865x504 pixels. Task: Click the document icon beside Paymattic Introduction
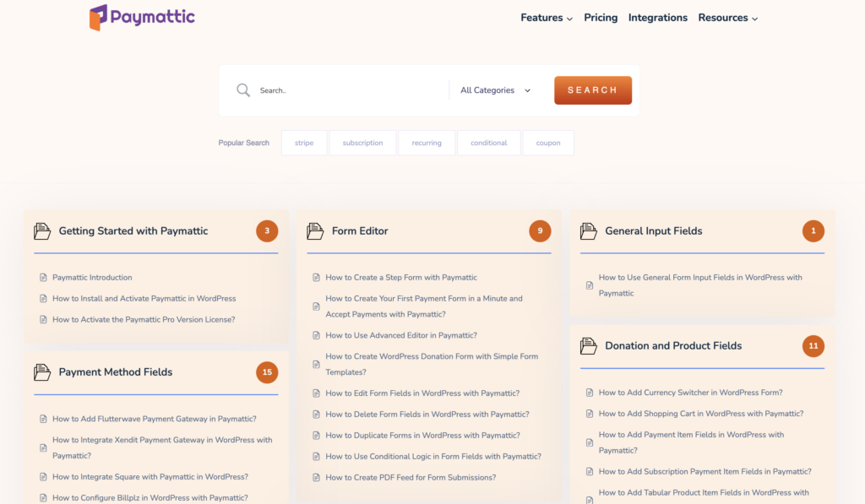[43, 278]
